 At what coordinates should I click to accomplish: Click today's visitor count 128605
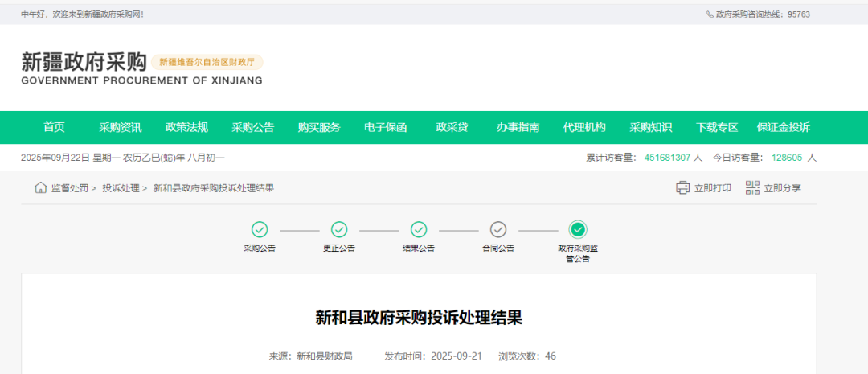coord(787,158)
